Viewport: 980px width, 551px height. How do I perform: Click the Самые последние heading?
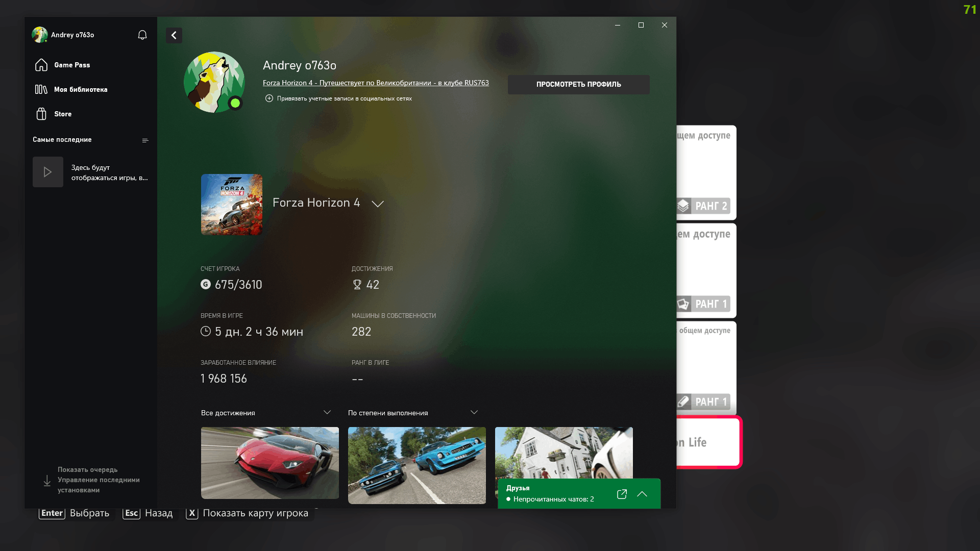point(62,139)
